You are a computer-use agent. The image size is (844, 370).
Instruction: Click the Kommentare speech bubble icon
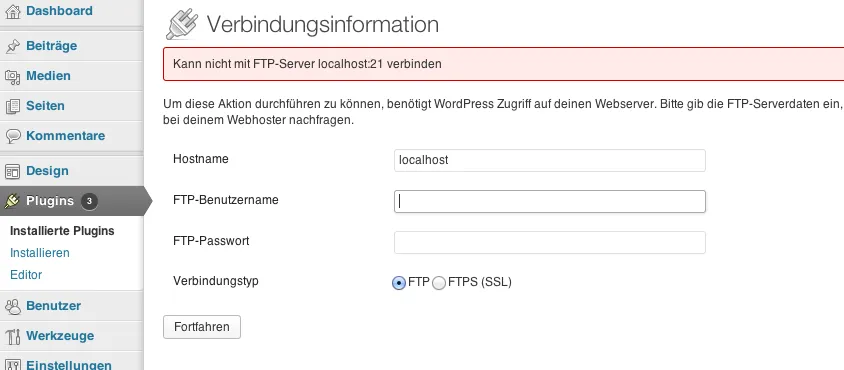pyautogui.click(x=12, y=136)
